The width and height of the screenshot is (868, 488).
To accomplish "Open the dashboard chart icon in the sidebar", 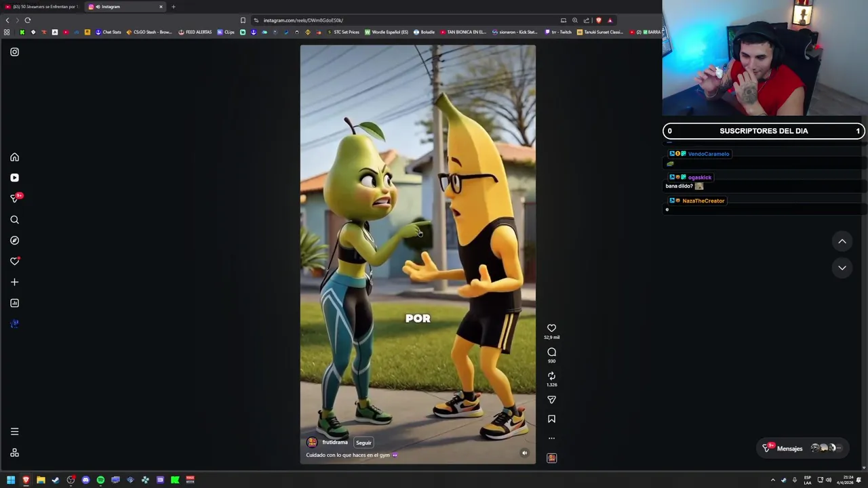I will coord(14,303).
